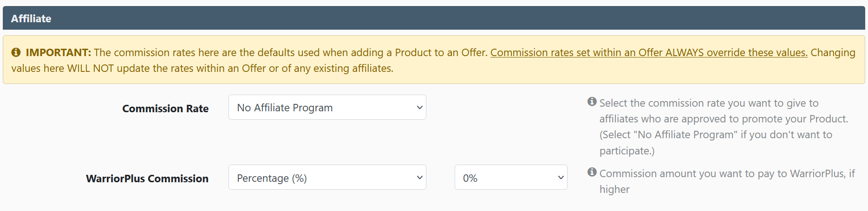Click the chevron arrow on the 0% select
Screen dimensions: 868x211
[561, 178]
